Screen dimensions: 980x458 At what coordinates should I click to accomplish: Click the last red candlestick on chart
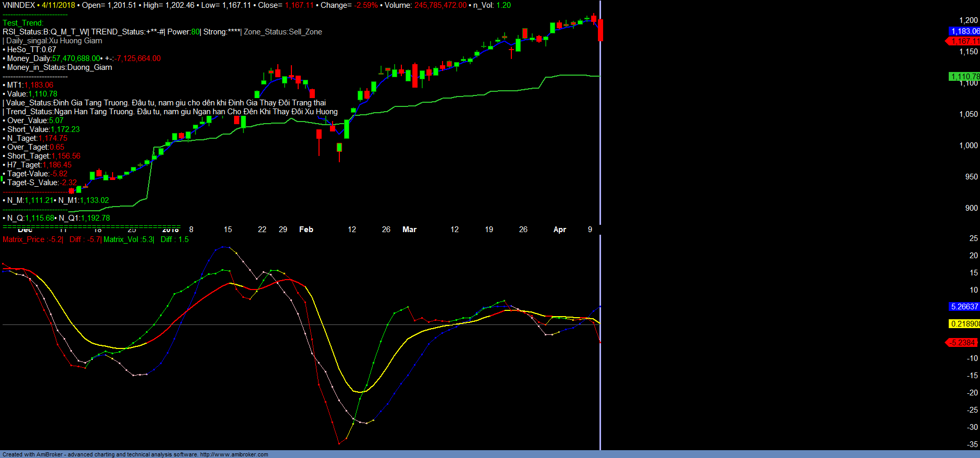601,30
